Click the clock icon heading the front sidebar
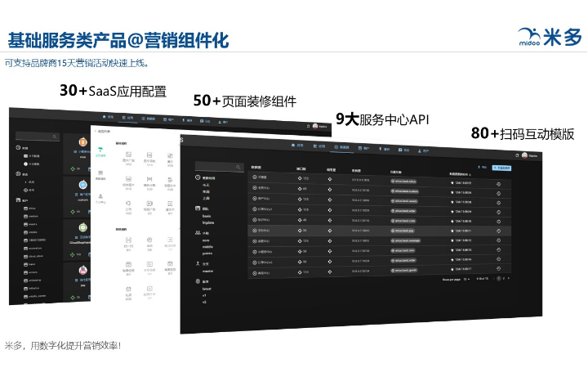 [x=198, y=177]
